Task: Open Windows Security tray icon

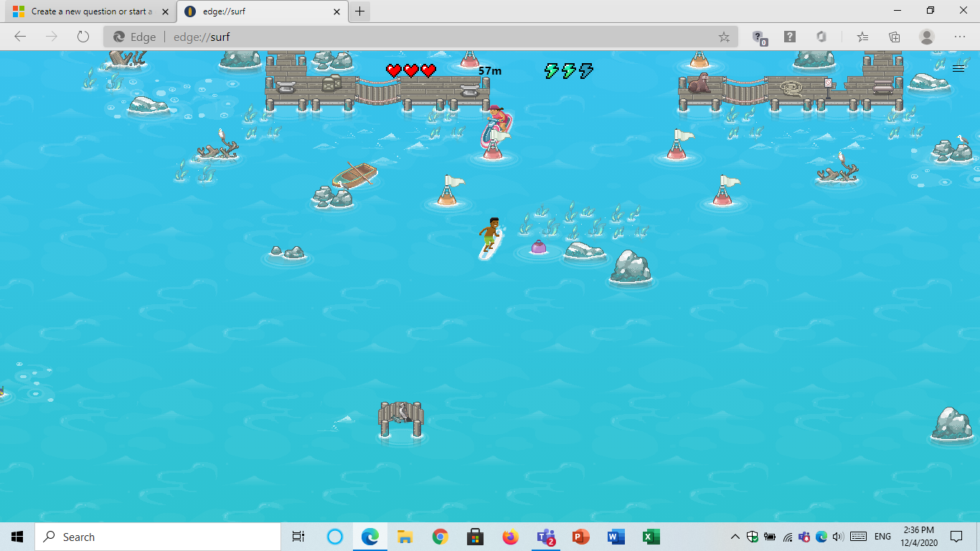Action: coord(753,537)
